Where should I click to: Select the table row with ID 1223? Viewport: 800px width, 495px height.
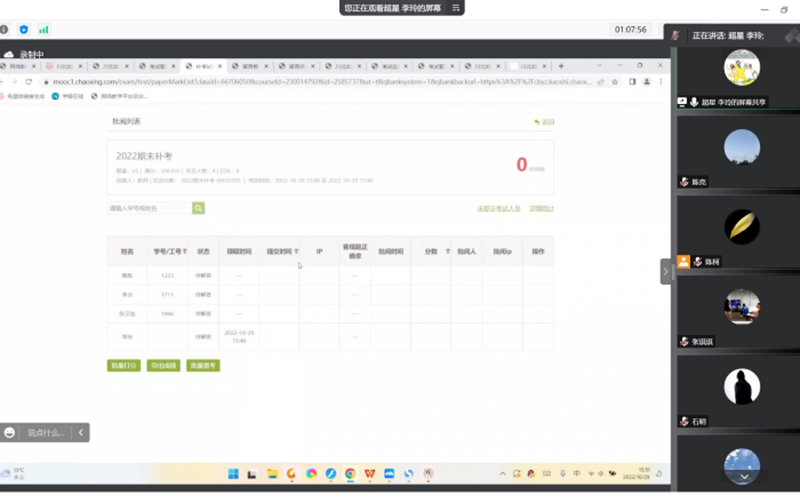330,276
